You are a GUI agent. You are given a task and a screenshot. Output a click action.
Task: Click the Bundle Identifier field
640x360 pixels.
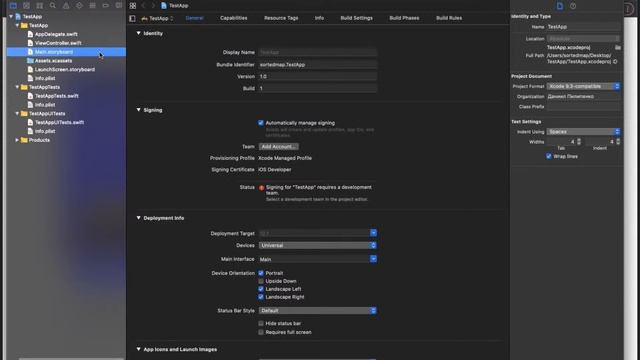tap(318, 64)
